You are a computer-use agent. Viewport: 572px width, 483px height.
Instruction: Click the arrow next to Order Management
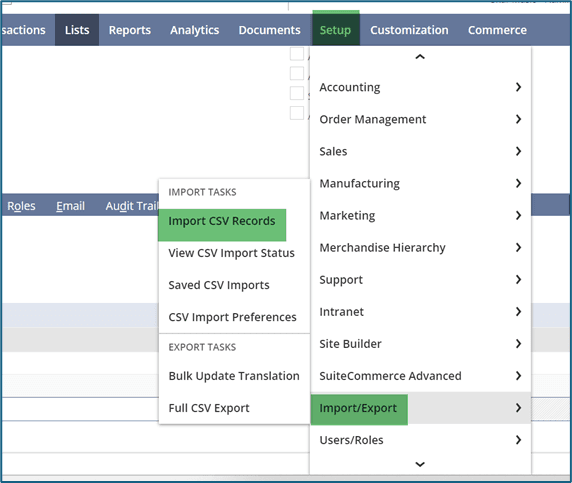click(x=518, y=119)
